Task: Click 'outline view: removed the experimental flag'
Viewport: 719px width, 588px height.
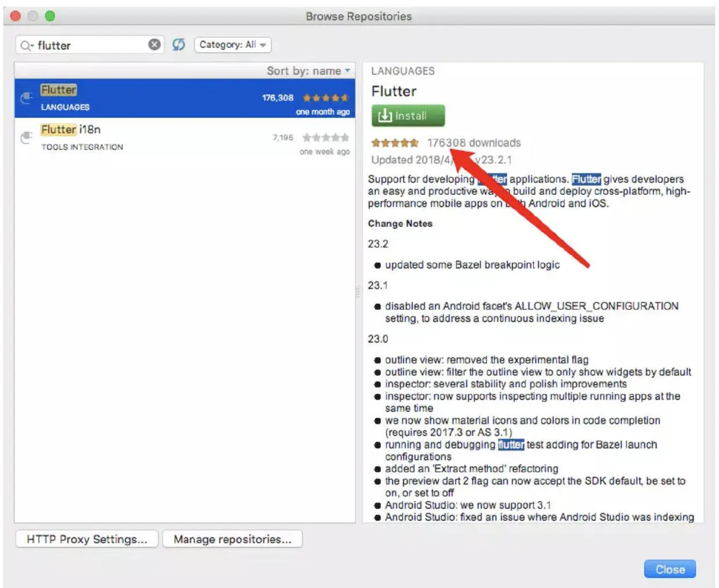Action: [x=486, y=360]
